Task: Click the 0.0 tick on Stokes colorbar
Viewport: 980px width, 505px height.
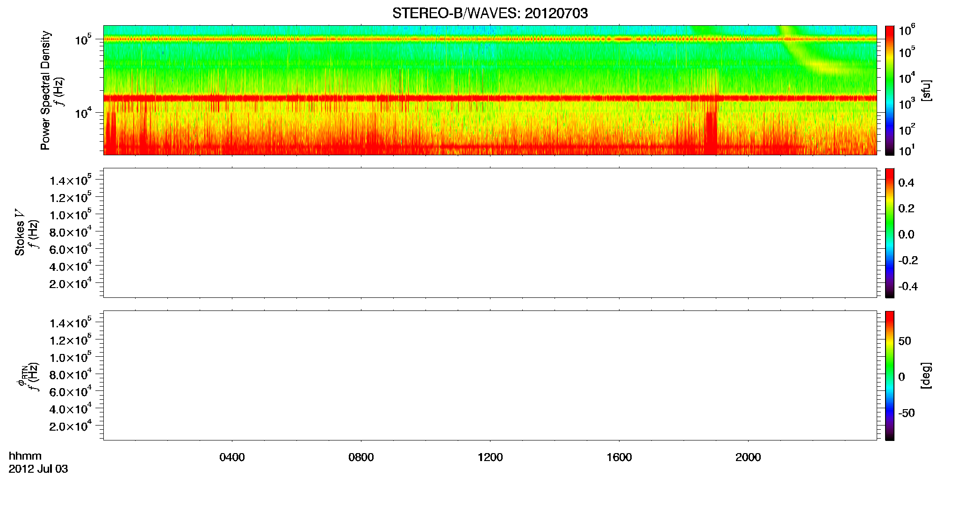Action: [906, 234]
